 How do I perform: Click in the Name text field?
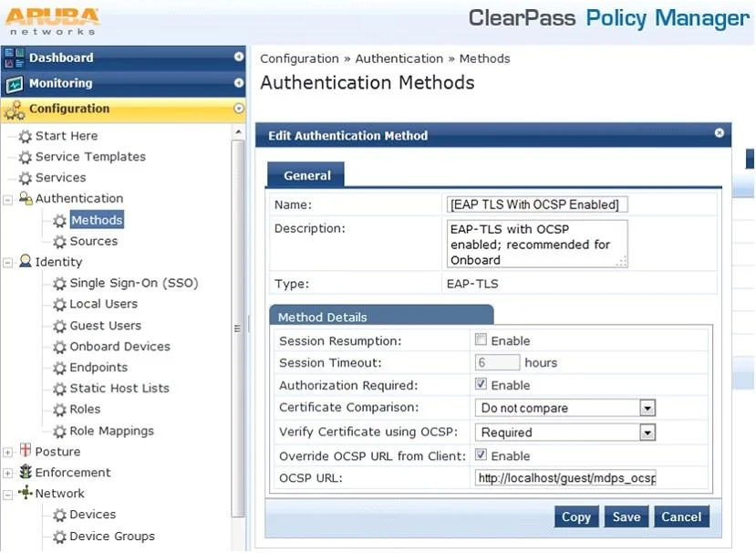click(536, 204)
